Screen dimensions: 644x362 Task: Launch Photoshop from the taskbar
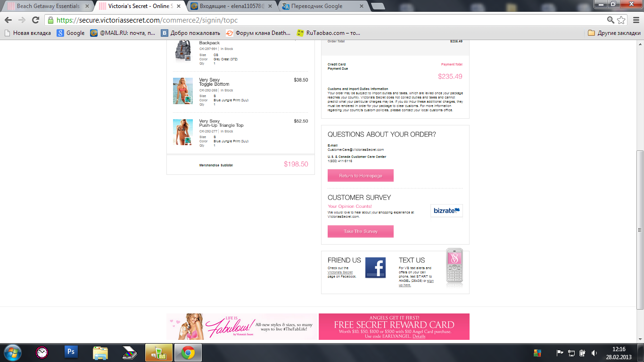pos(71,352)
